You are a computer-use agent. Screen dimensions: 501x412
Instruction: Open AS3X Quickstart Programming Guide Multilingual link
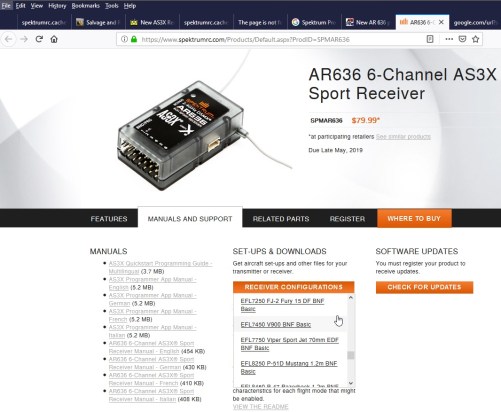tap(160, 267)
